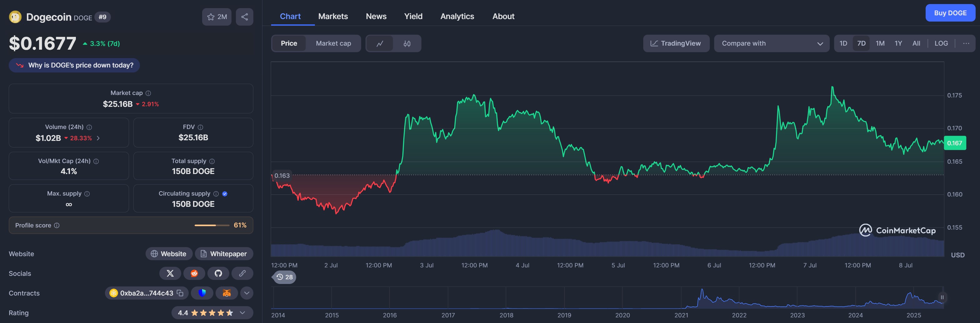Open Dogecoin X (Twitter) social link
The width and height of the screenshot is (980, 323).
coord(170,273)
